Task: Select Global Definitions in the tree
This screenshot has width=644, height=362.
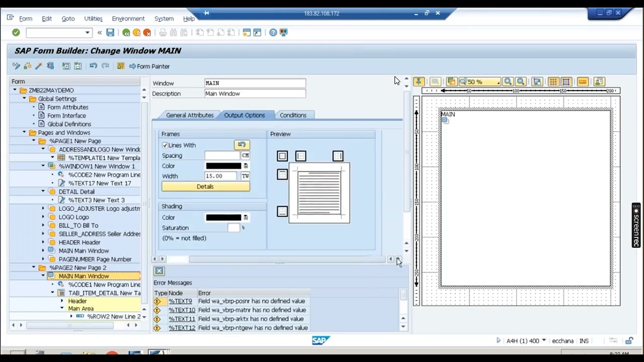Action: pos(69,124)
